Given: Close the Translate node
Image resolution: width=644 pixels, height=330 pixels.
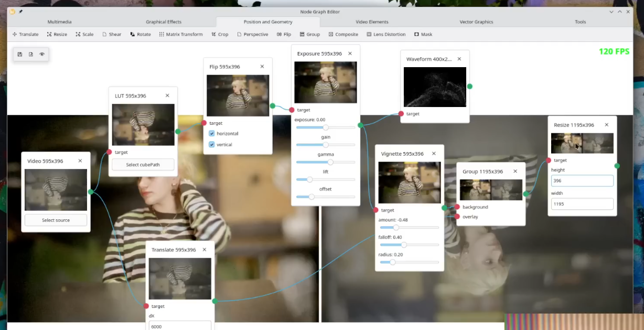Looking at the screenshot, I should tap(205, 250).
